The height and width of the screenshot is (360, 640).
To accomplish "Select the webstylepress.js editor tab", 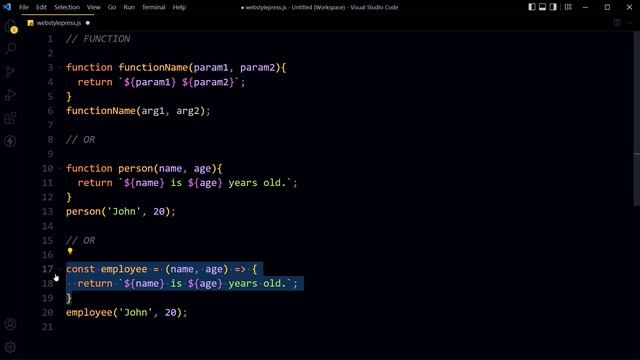I will click(59, 23).
